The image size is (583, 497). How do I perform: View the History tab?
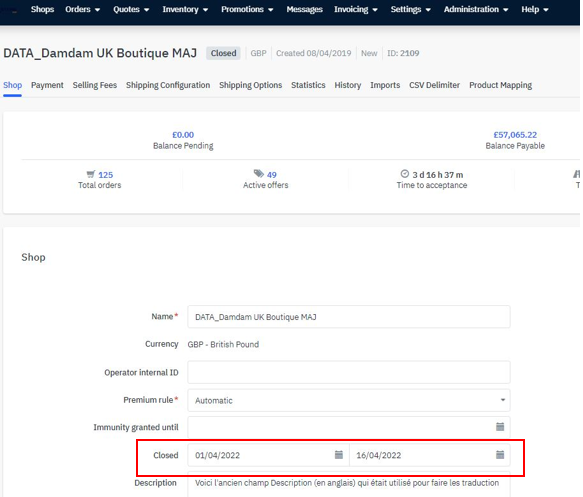(x=348, y=85)
